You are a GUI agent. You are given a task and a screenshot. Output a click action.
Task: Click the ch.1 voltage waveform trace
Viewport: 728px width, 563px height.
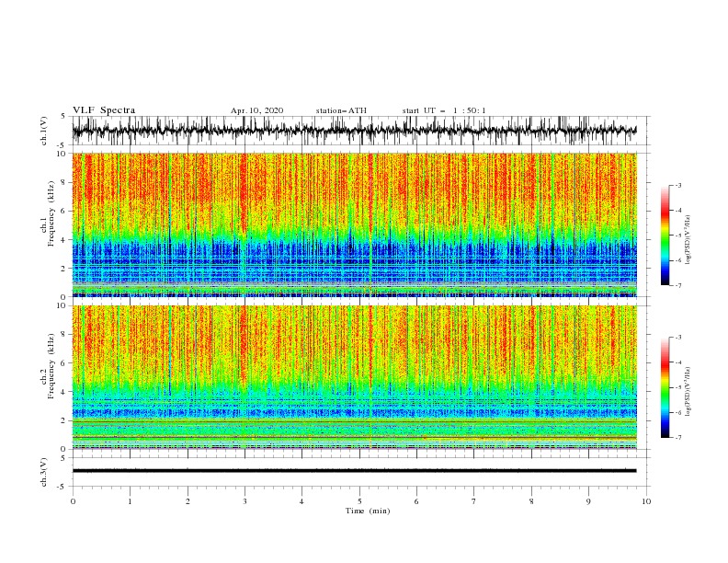pos(354,131)
